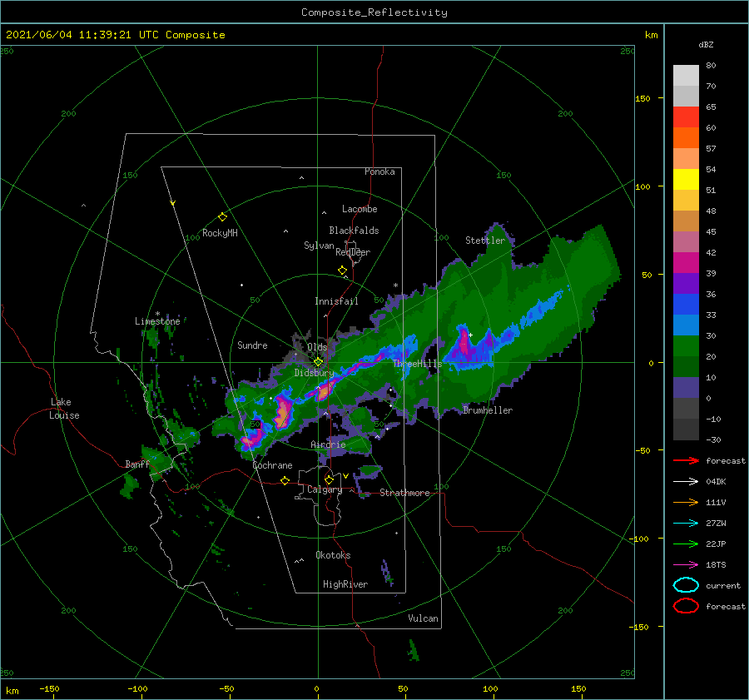The width and height of the screenshot is (749, 700).
Task: Select the bright green 20-30 dBZ swatch
Action: 686,346
